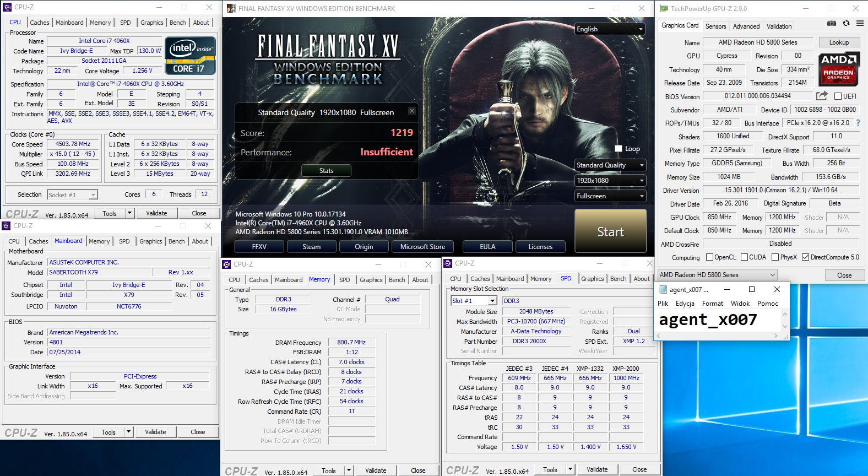Expand Tools arrow in CPU-Z Mainboard window
868x476 pixels.
pyautogui.click(x=128, y=432)
